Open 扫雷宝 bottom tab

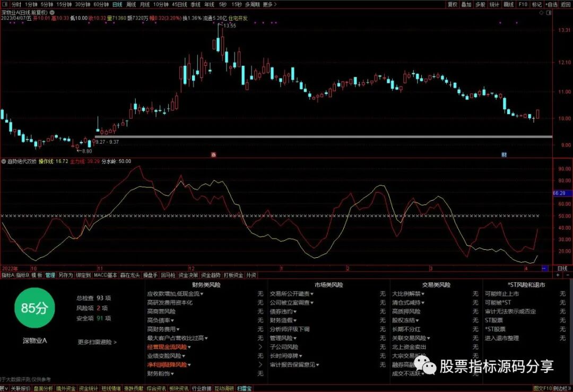(244, 388)
